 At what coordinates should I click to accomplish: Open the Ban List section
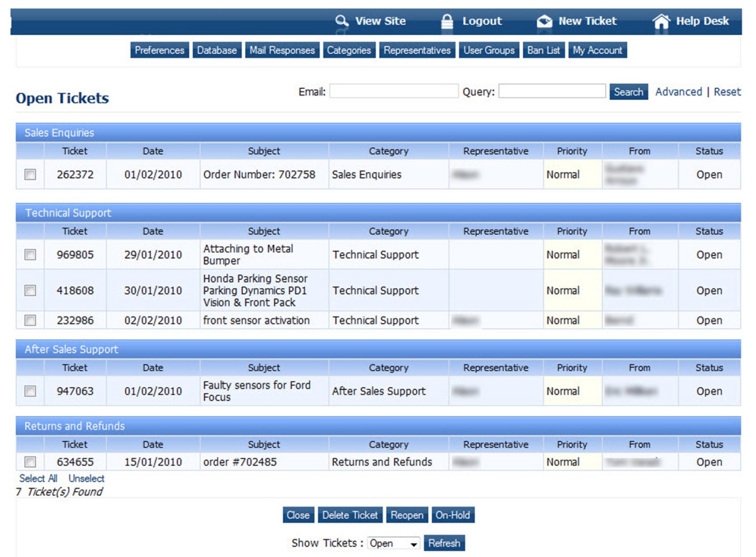[x=544, y=50]
